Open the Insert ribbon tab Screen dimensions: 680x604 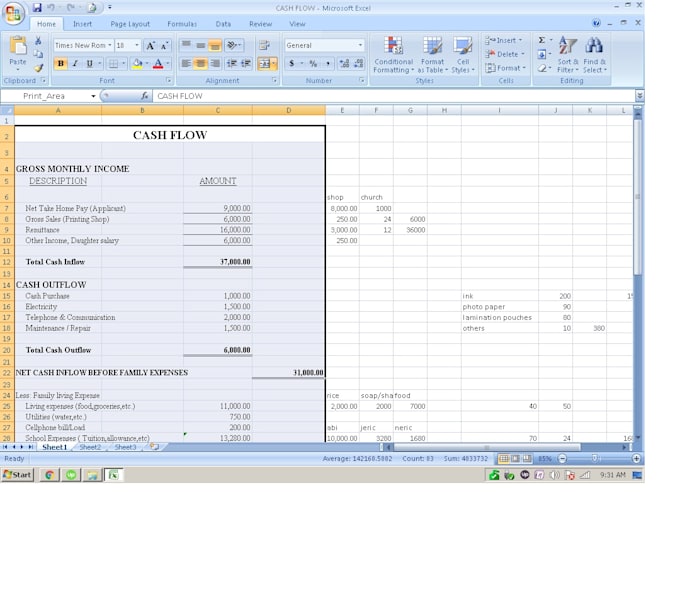coord(82,24)
